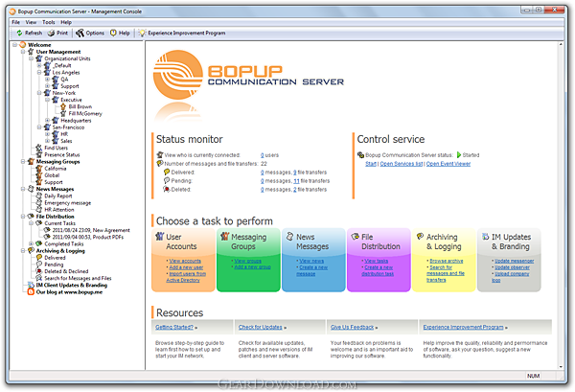Select the Emergency message news item
Viewport: 575px width, 392px height.
pos(68,203)
